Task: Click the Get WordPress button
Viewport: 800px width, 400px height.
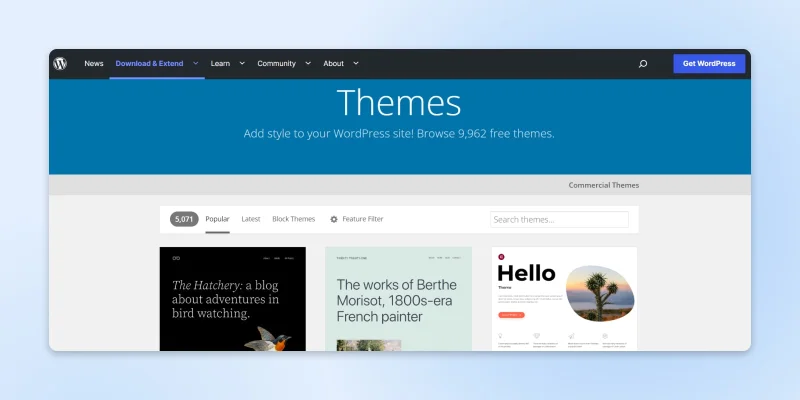Action: [709, 64]
